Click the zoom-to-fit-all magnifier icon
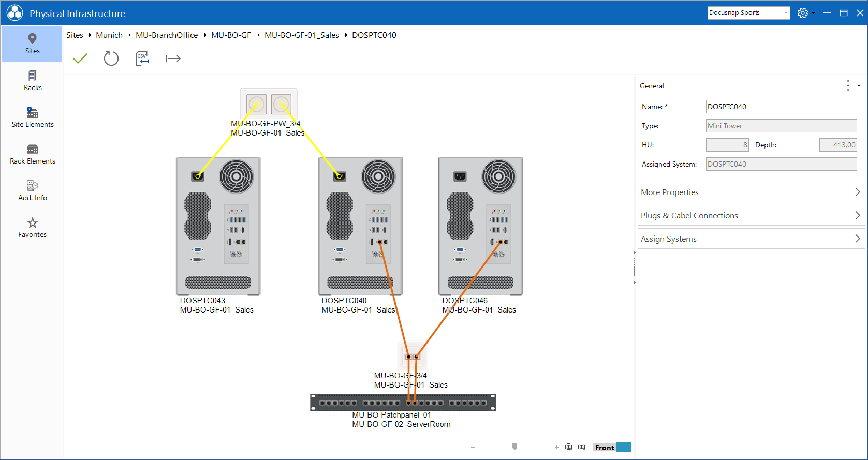The height and width of the screenshot is (460, 868). 568,447
